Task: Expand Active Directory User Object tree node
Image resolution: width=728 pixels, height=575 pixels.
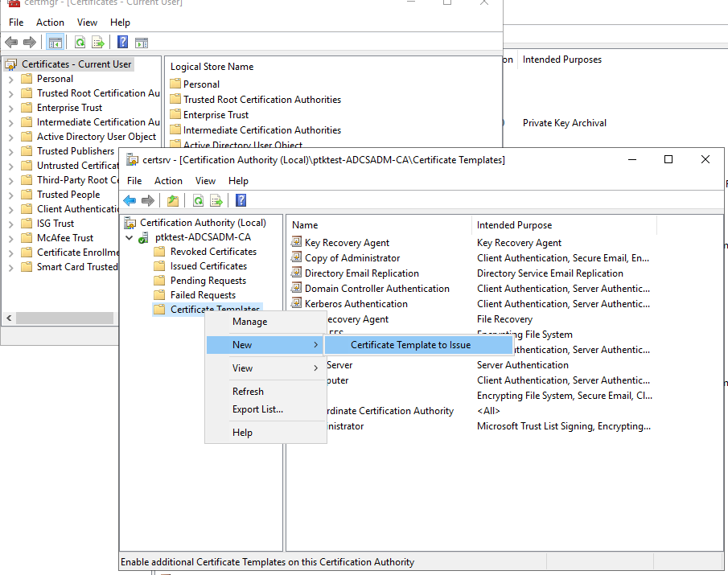Action: [x=11, y=137]
